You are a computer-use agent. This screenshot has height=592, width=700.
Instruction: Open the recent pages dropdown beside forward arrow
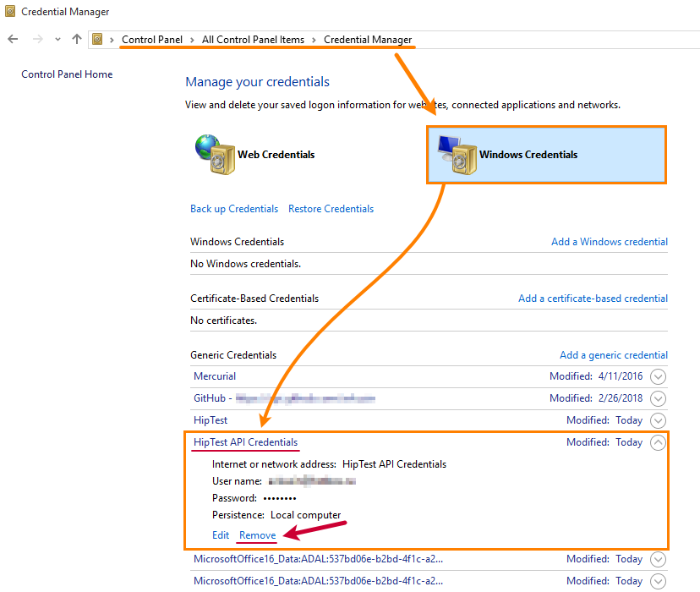(56, 39)
